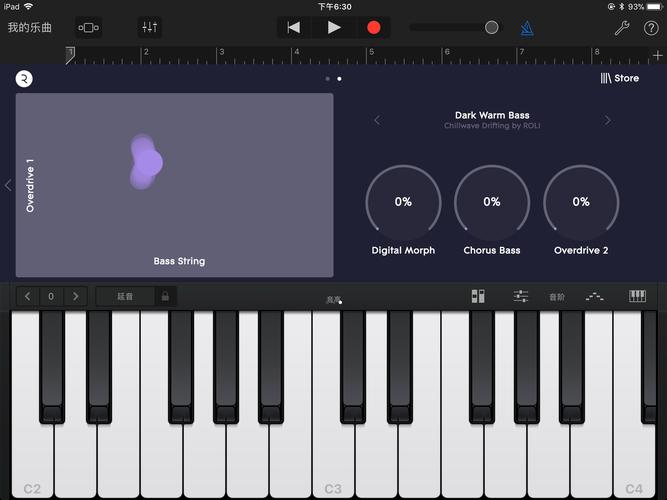Open track controls mixer icon
Viewport: 667px width, 500px height.
tap(150, 28)
